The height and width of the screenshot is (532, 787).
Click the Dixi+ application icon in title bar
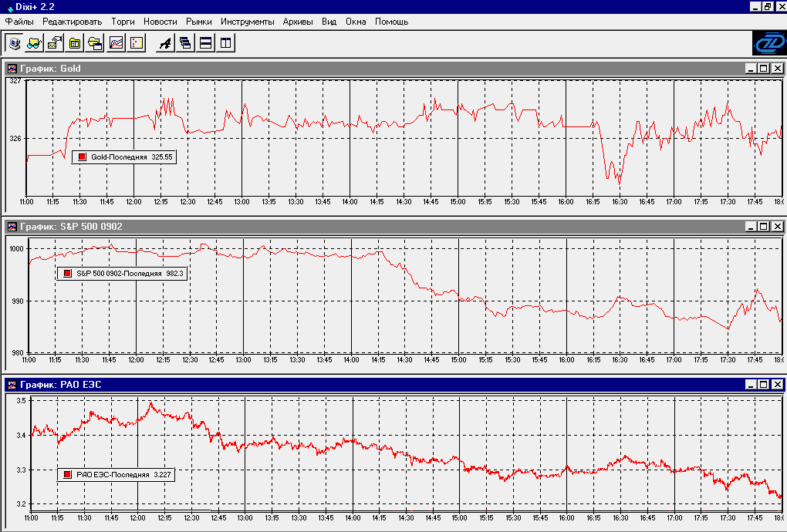click(x=8, y=7)
